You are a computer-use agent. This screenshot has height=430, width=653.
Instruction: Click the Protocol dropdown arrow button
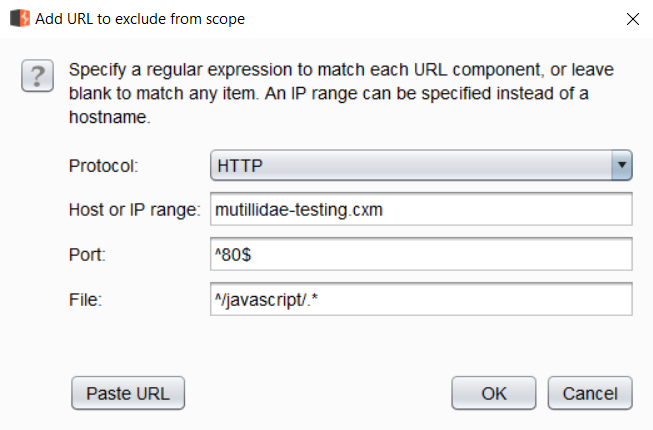pos(622,164)
